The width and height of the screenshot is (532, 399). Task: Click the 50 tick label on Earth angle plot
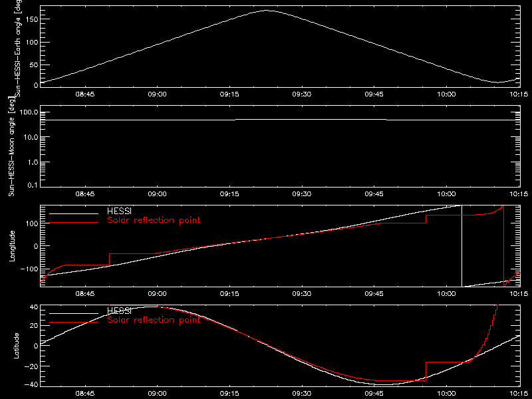click(x=34, y=65)
